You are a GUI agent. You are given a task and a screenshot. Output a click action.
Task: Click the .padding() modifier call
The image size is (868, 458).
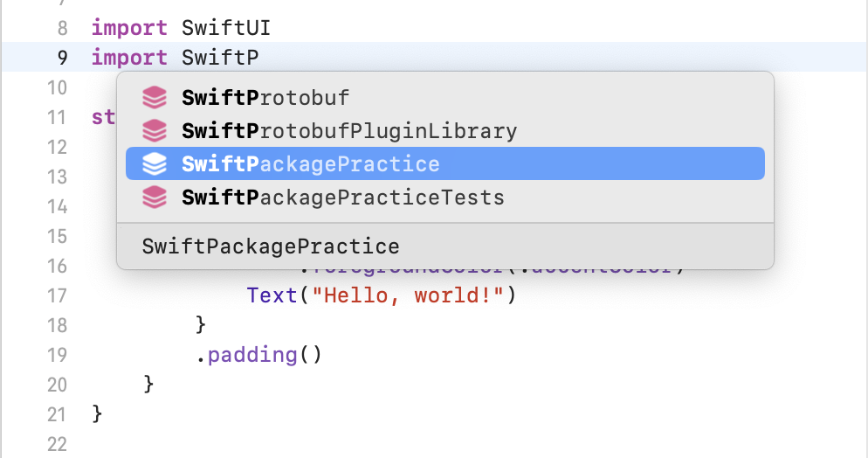[x=259, y=355]
